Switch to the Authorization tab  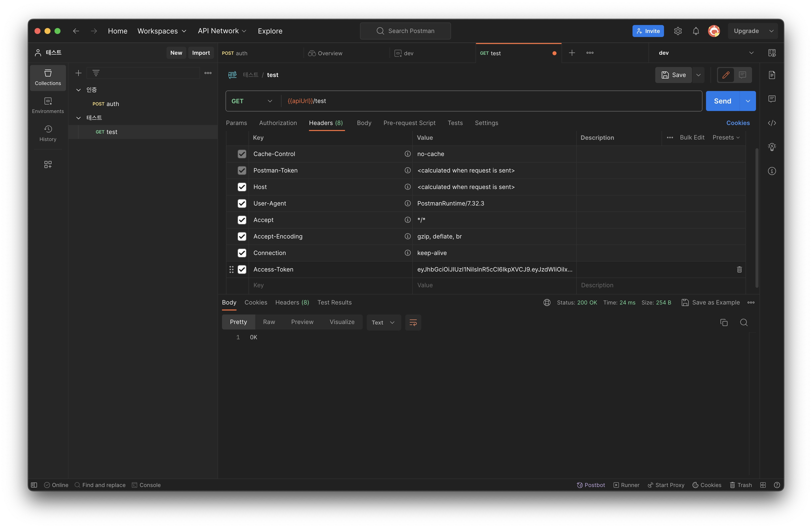coord(278,123)
